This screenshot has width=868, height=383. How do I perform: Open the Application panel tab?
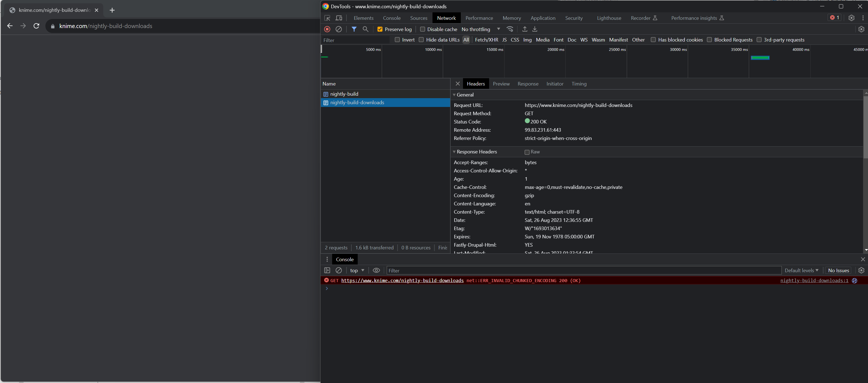click(543, 18)
